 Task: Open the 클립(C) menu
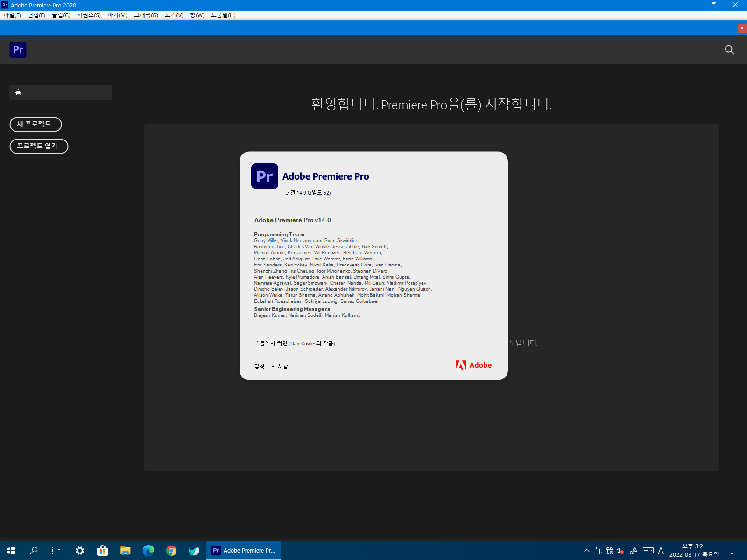click(x=61, y=15)
